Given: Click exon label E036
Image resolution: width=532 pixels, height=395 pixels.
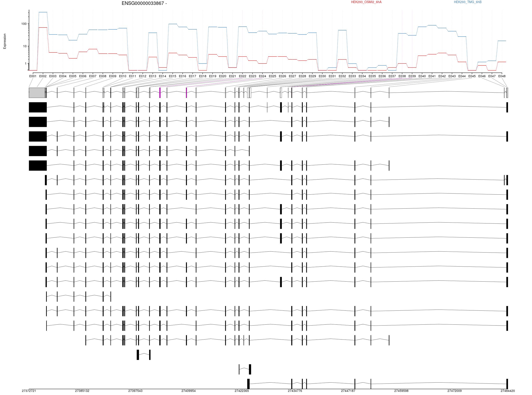Looking at the screenshot, I should [x=382, y=76].
